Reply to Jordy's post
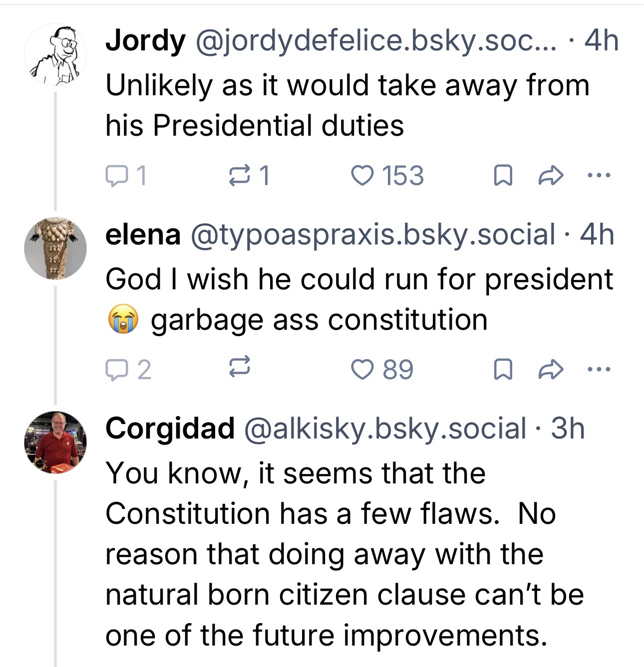Viewport: 644px width, 667px height. point(116,176)
